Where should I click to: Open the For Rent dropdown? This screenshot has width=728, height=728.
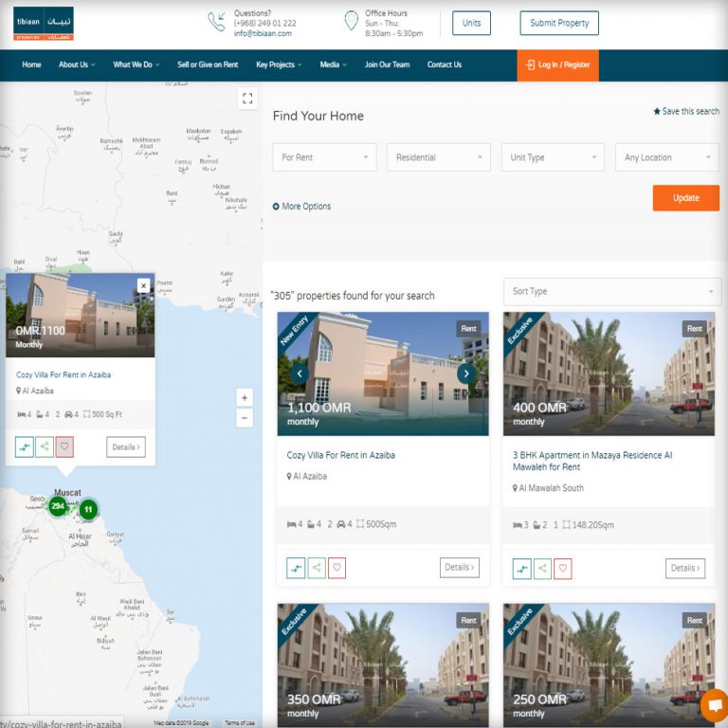pyautogui.click(x=324, y=157)
